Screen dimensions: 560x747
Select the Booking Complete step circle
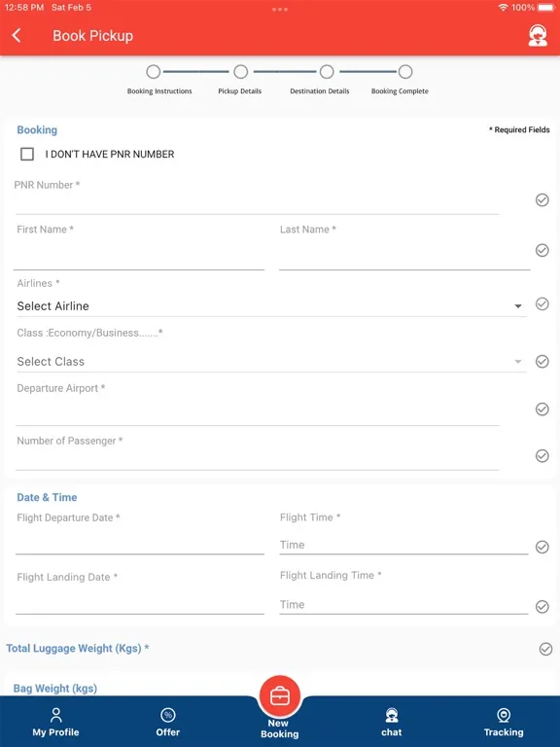(405, 72)
